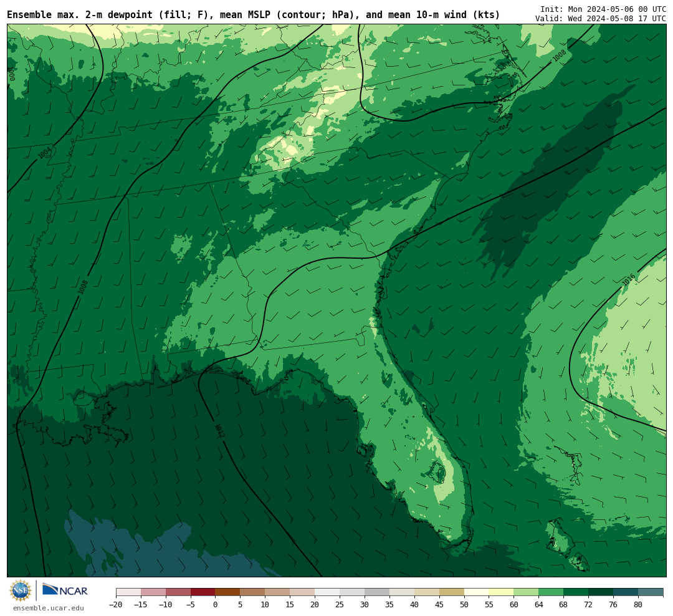This screenshot has width=673, height=616.
Task: Click the NCAR logo
Action: coord(65,590)
